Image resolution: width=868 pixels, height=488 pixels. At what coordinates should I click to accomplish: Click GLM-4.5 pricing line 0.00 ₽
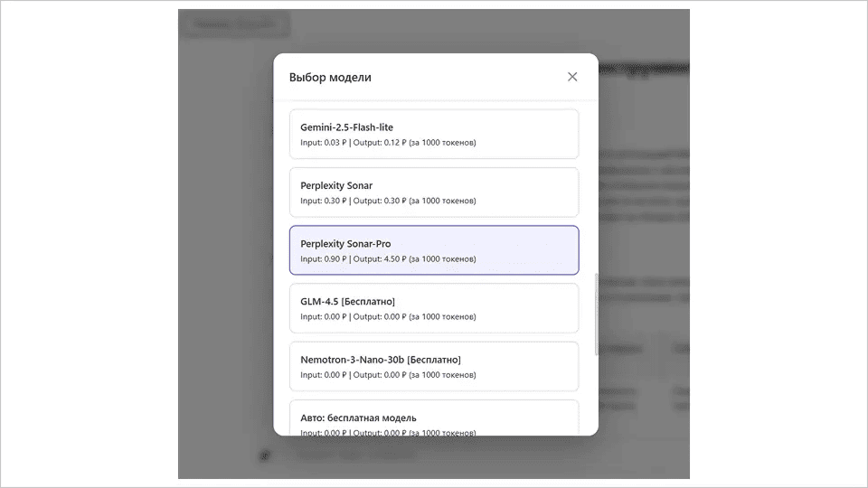388,317
